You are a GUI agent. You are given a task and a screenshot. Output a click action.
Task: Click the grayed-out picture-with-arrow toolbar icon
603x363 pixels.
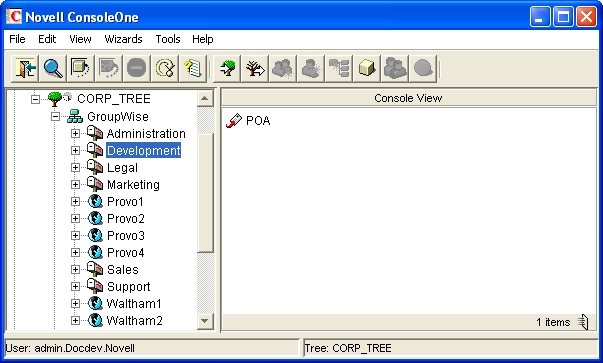tap(109, 69)
